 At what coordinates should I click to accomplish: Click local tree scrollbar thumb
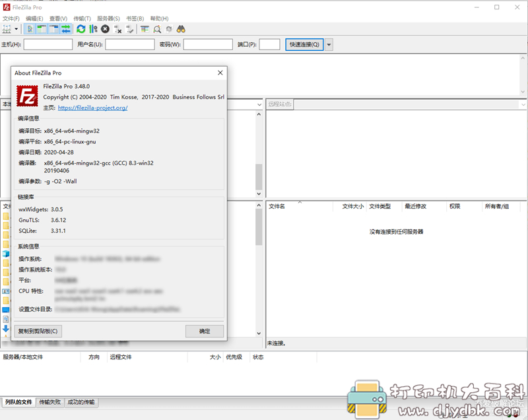coord(259,177)
